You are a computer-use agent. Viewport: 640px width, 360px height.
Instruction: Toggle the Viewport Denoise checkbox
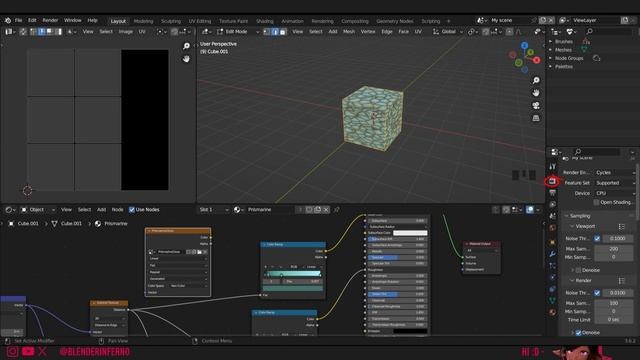[x=578, y=270]
